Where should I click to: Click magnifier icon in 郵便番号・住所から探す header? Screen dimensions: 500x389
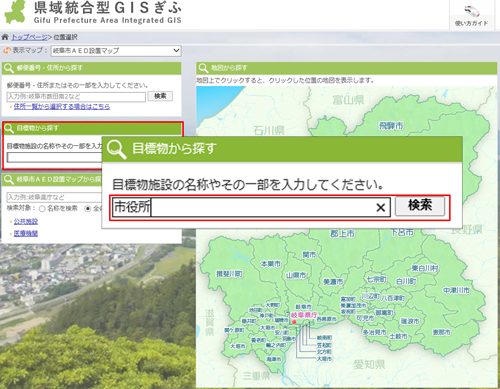9,68
